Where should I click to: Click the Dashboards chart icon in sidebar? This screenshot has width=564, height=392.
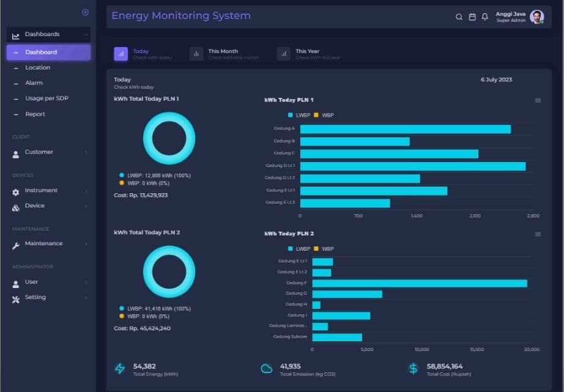coord(15,36)
